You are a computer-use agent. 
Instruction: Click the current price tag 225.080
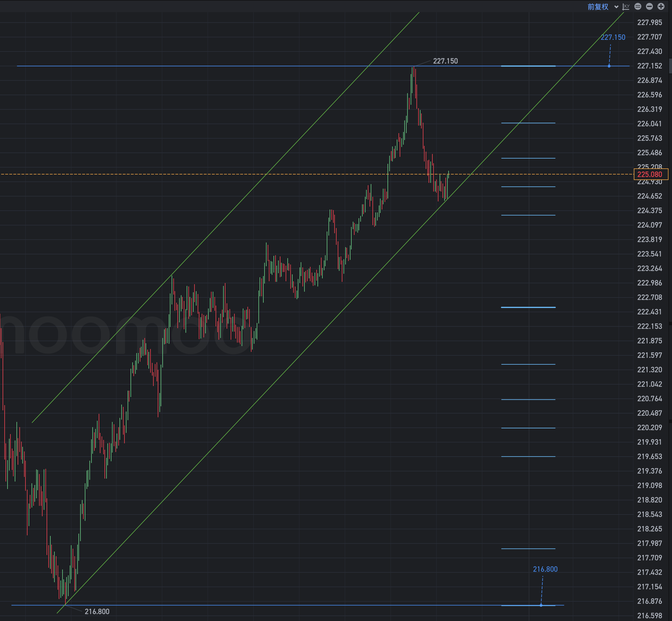[651, 174]
